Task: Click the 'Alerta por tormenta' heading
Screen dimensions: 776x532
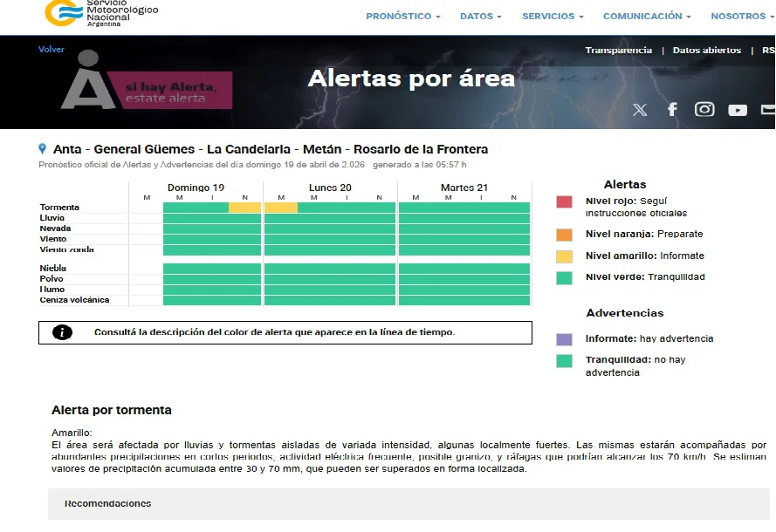Action: point(112,410)
